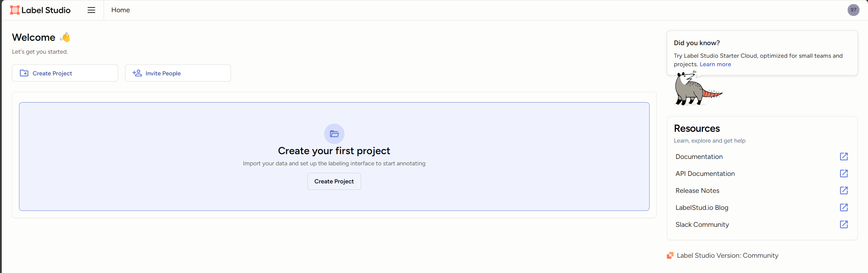Click Create Project in the first project card

click(334, 181)
